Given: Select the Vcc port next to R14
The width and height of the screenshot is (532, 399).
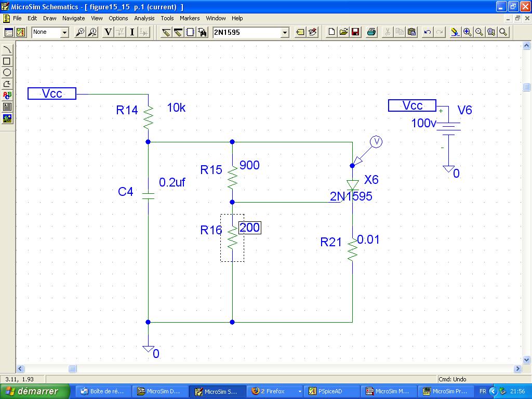Looking at the screenshot, I should pos(52,94).
